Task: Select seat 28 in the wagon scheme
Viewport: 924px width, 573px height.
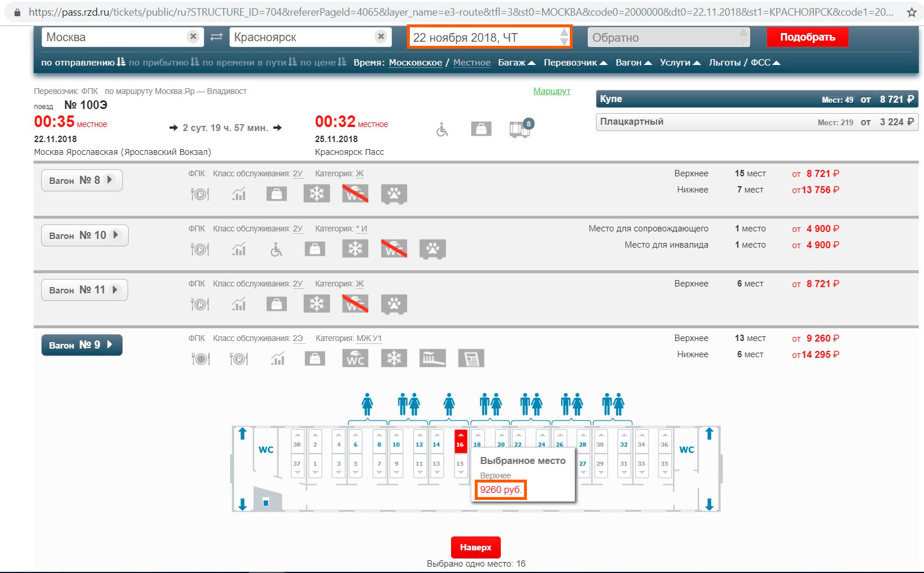Action: tap(583, 442)
